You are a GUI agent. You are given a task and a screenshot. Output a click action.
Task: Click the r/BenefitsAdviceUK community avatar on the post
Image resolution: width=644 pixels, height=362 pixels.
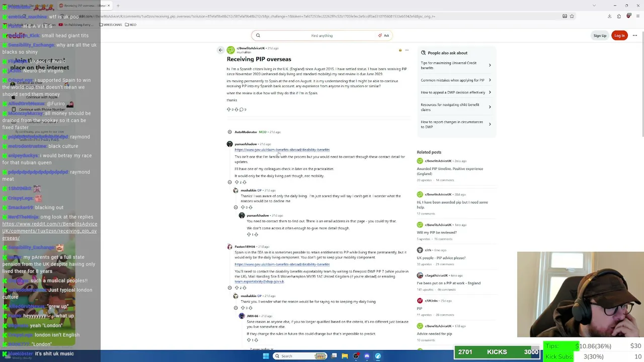pyautogui.click(x=230, y=50)
